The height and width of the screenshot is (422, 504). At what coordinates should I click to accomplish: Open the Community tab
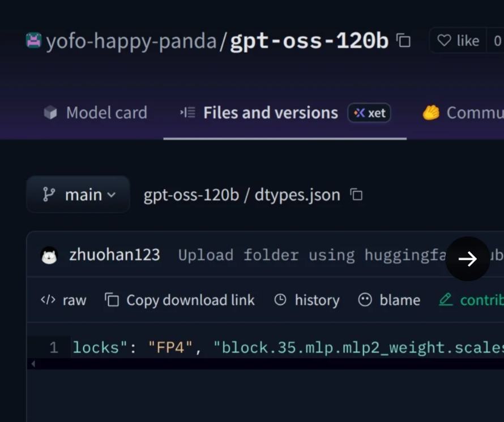coord(463,113)
